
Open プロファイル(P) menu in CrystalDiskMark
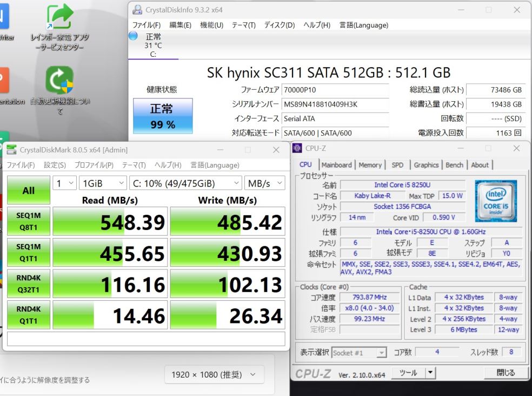(94, 165)
